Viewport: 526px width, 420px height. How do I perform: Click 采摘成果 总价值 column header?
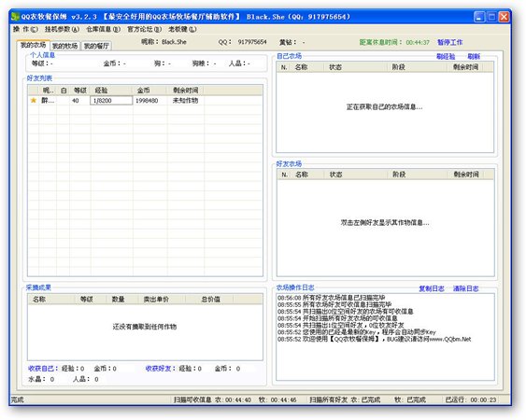(209, 299)
